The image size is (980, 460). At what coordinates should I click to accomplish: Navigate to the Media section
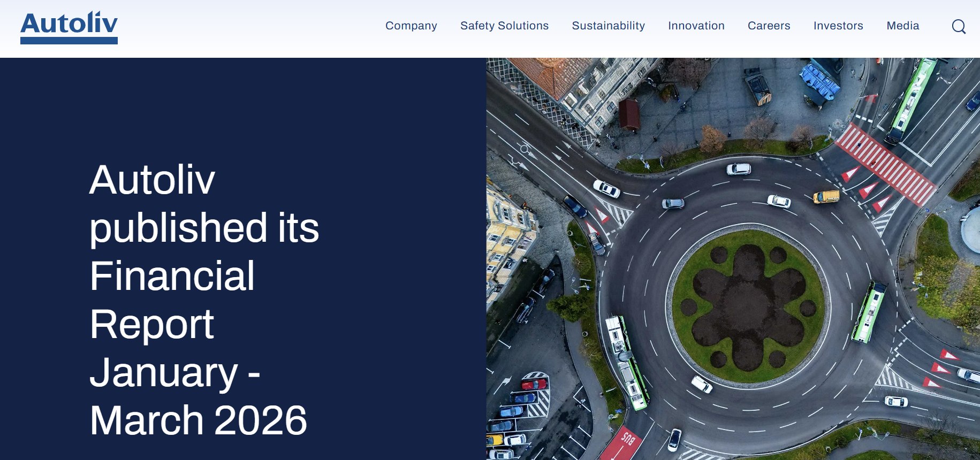[902, 26]
